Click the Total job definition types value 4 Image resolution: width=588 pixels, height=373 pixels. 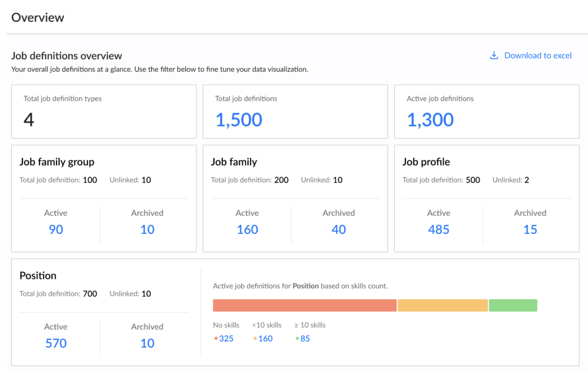29,120
